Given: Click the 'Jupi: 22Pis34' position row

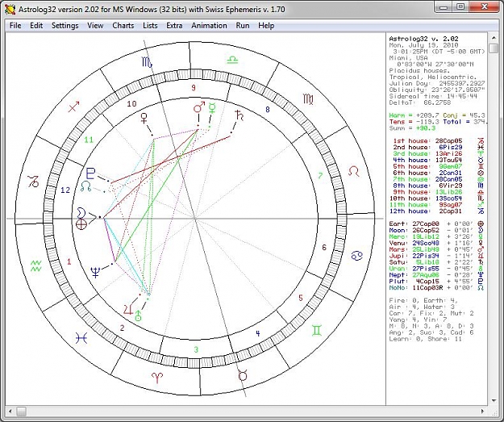Looking at the screenshot, I should pos(436,256).
